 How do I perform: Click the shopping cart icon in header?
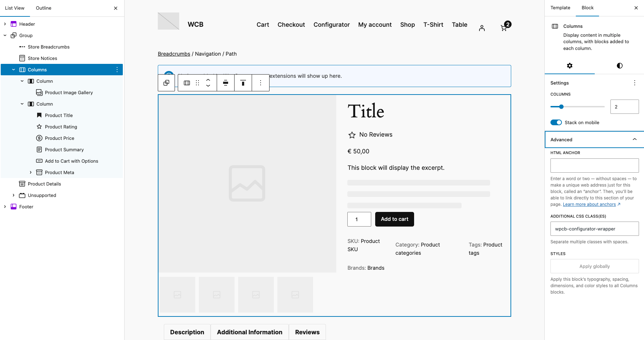click(504, 28)
